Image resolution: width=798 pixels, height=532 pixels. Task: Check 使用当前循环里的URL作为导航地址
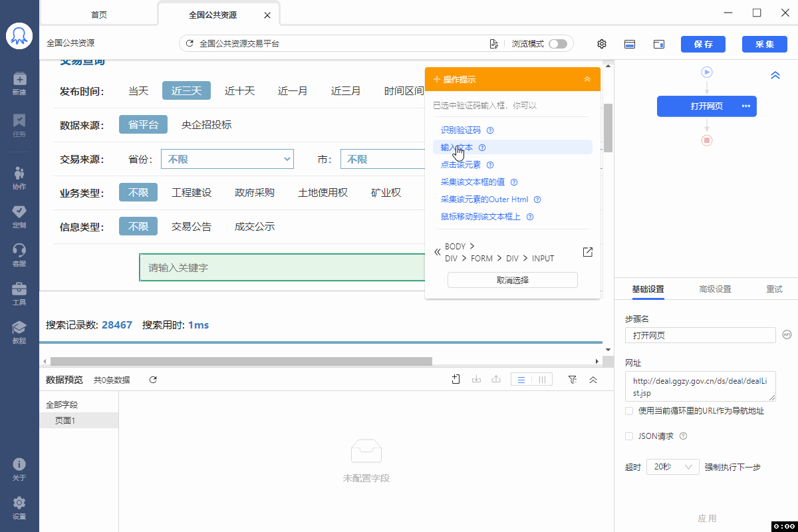629,411
